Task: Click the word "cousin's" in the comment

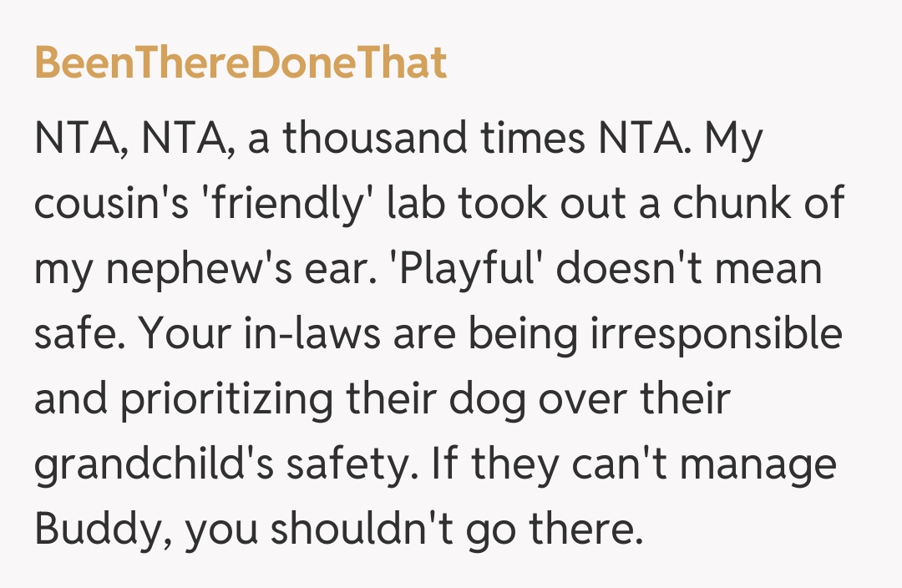Action: point(113,205)
